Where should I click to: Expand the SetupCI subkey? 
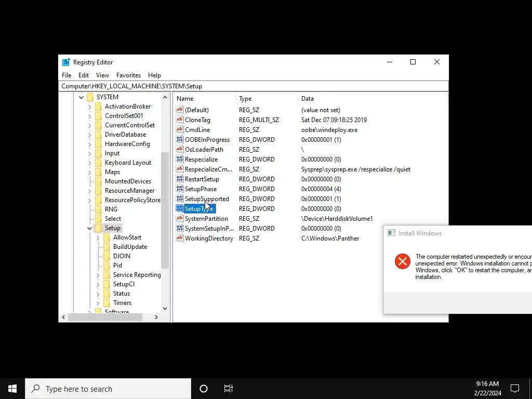[x=98, y=284]
